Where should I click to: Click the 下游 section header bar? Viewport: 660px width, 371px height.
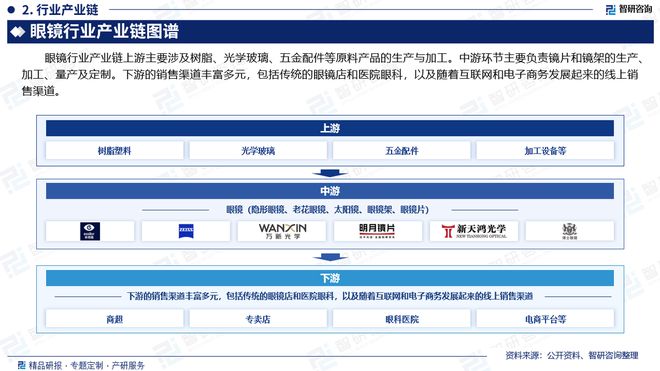[330, 278]
